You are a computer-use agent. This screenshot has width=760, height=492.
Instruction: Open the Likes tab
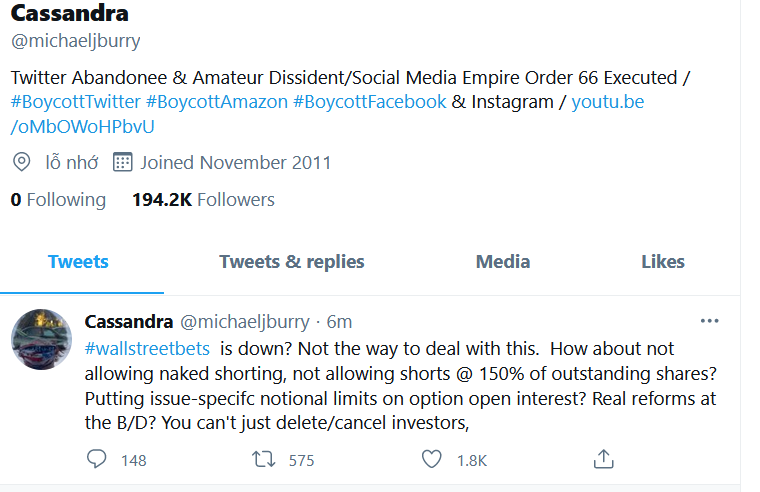pos(663,262)
